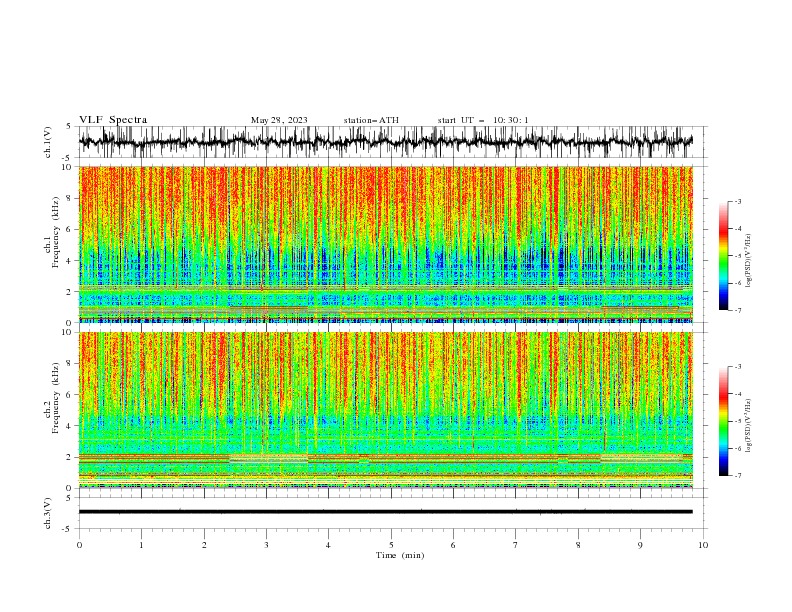
Task: Click the "ch.1(V)" waveform axis label
Action: click(48, 142)
